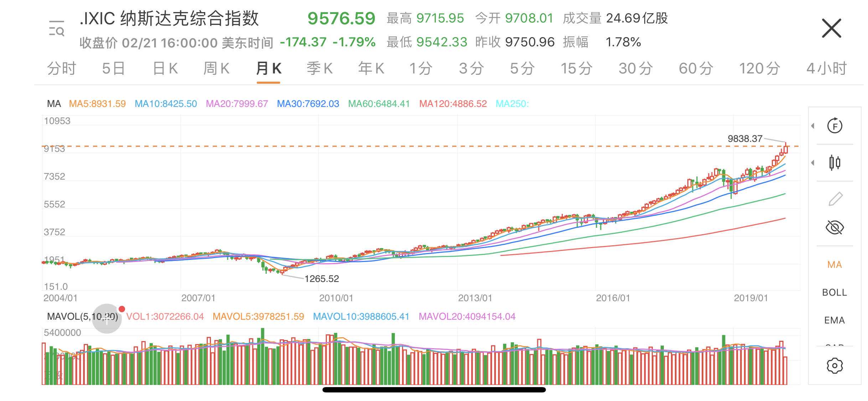Click the MA10:8425.50 legend value
The height and width of the screenshot is (401, 868).
tap(166, 104)
